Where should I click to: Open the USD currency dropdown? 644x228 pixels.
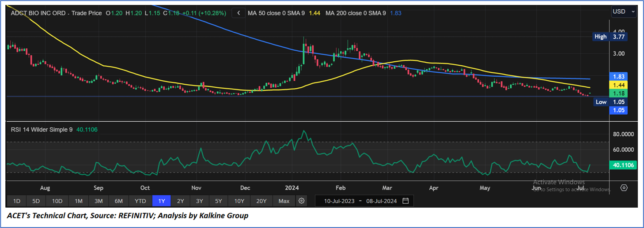point(622,11)
